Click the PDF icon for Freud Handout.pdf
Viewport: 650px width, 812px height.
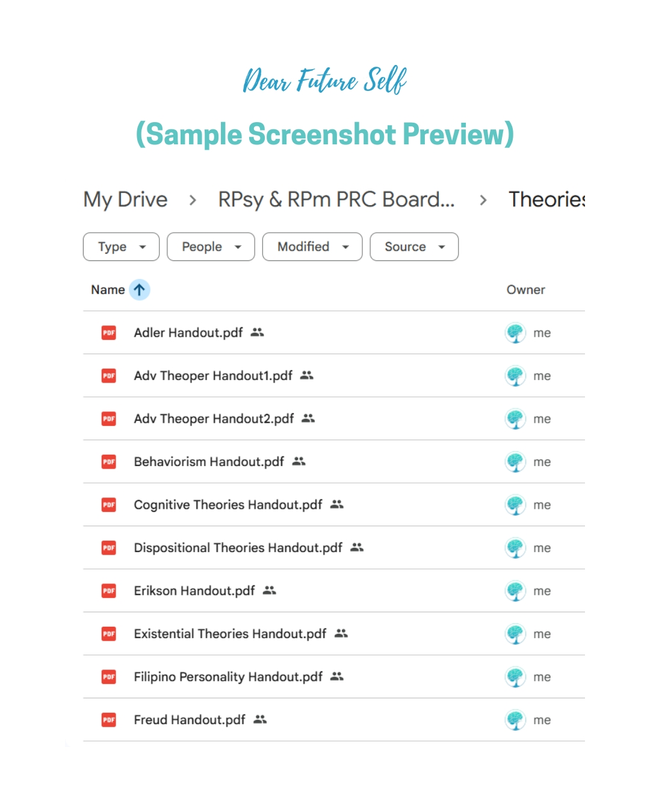109,720
